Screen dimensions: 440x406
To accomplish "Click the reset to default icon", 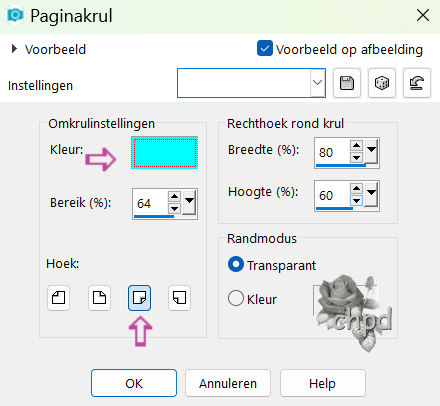I will (x=417, y=83).
